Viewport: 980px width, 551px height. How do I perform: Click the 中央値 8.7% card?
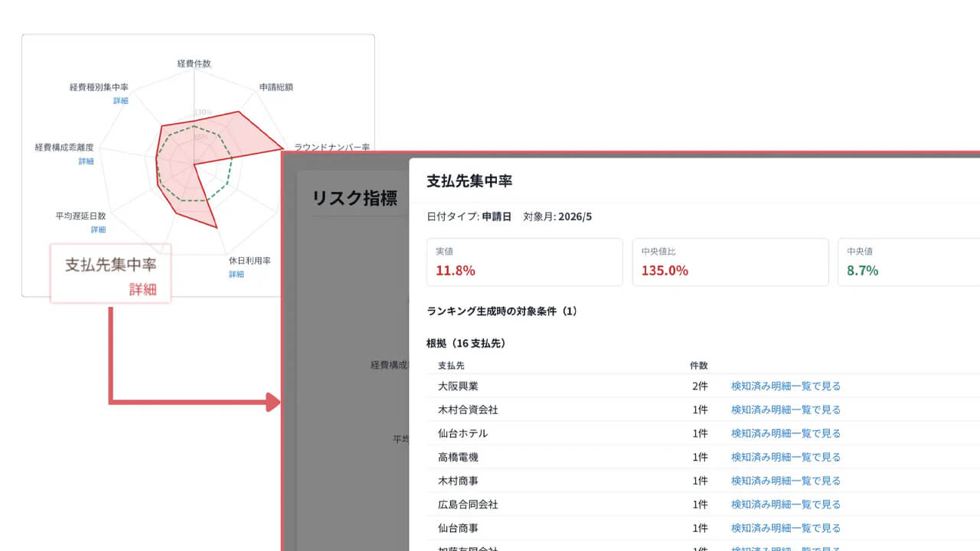[x=909, y=262]
